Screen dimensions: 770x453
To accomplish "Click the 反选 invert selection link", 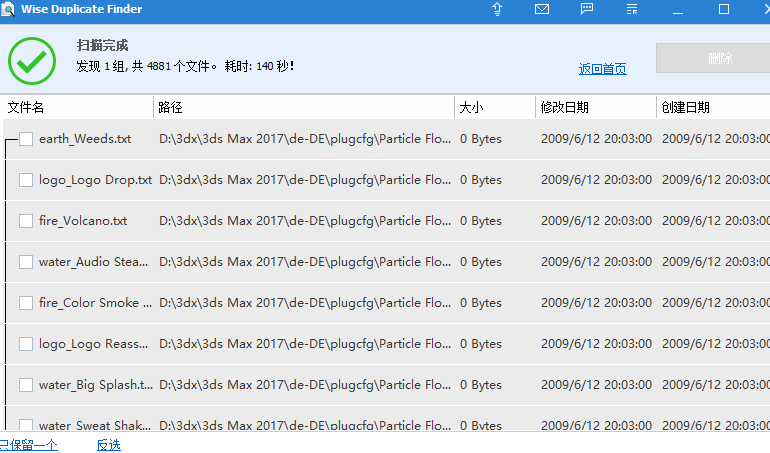I will [109, 445].
